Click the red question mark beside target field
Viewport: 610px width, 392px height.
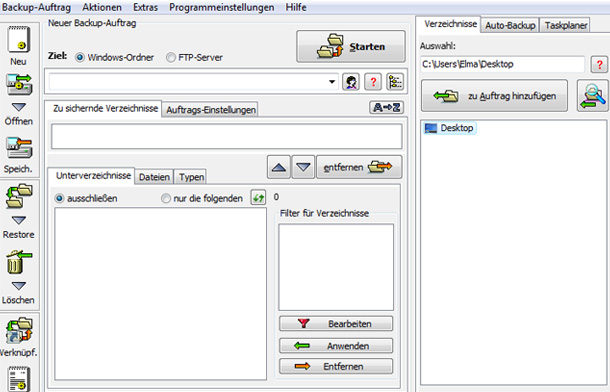373,82
